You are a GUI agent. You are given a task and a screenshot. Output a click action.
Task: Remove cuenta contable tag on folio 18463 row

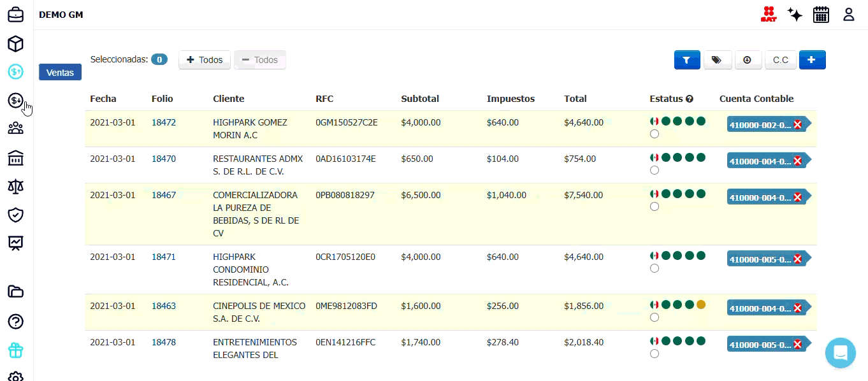point(797,308)
